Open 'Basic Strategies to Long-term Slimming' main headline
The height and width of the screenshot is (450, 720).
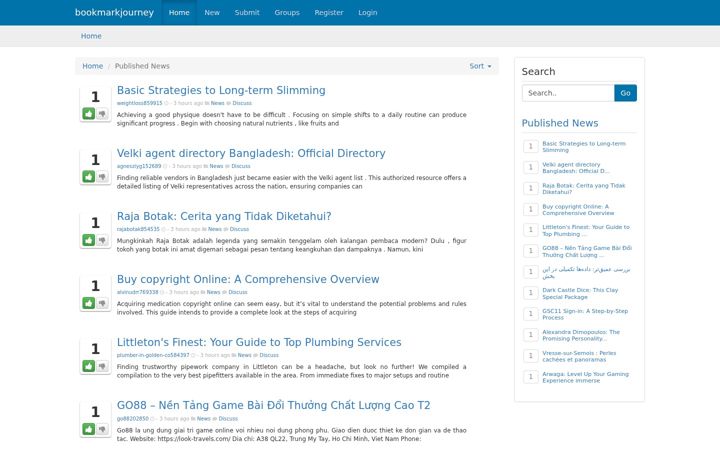pos(221,90)
